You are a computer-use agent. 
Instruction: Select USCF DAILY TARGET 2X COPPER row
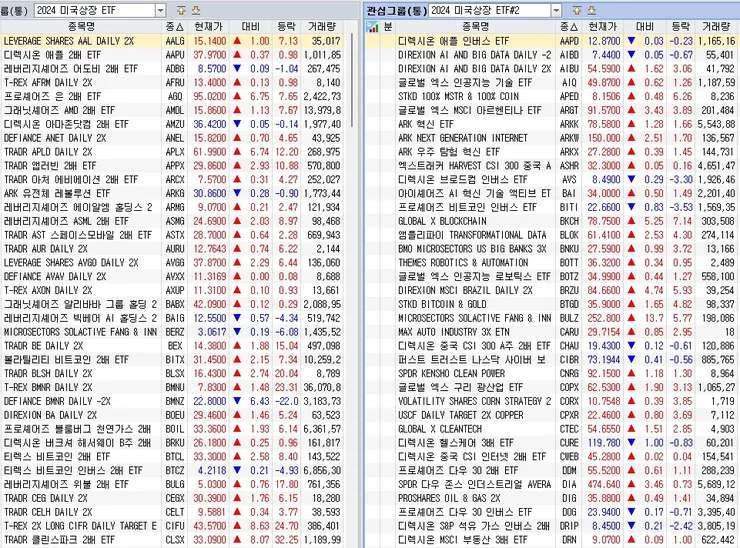point(553,415)
